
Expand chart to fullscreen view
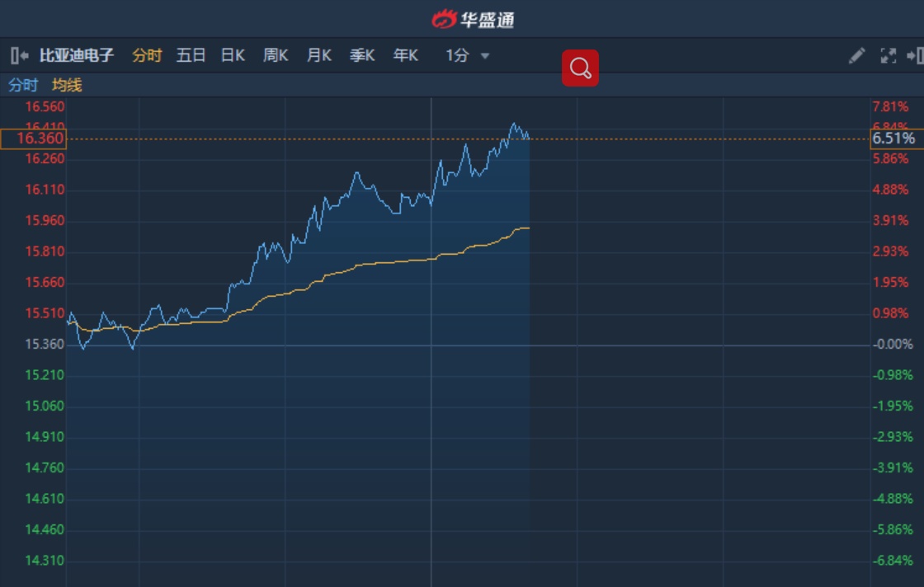coord(889,55)
